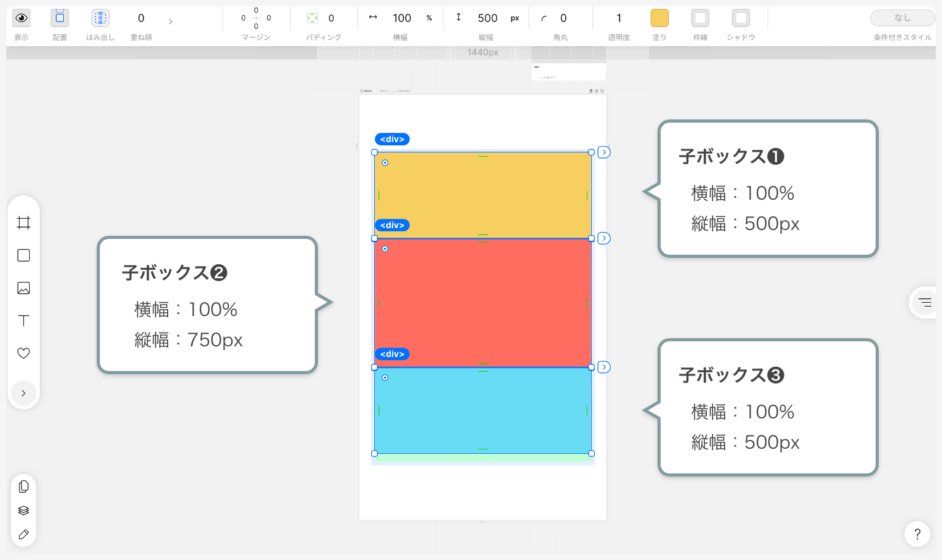Click arrow circle beside yellow box
This screenshot has height=560, width=942.
[604, 152]
